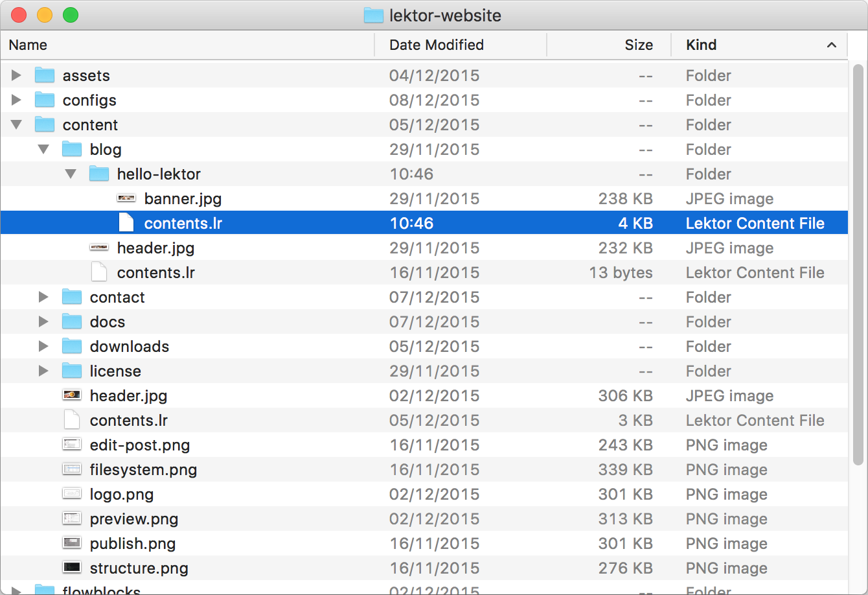Click the yellow minimize window button
Screen dimensions: 868x595
click(45, 15)
